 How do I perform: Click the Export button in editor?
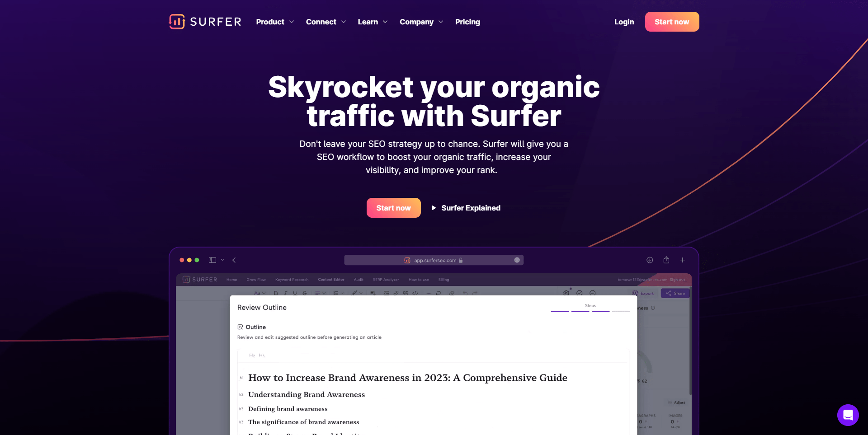(643, 293)
